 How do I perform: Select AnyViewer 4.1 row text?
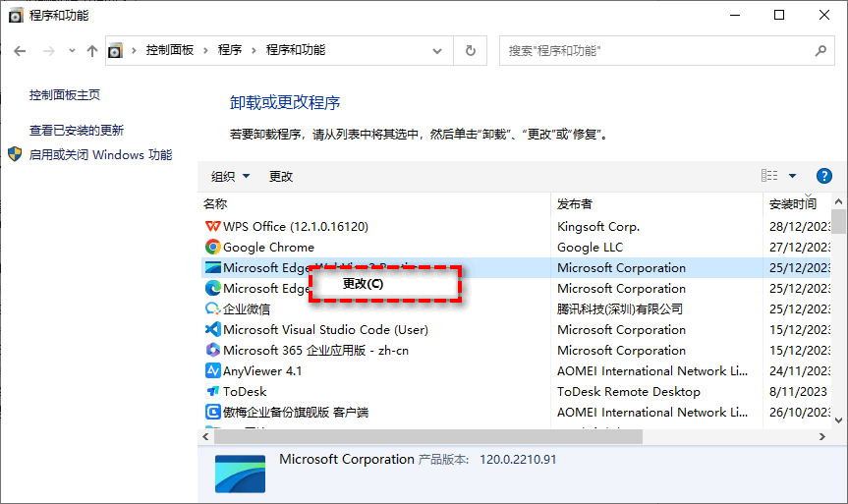[262, 370]
